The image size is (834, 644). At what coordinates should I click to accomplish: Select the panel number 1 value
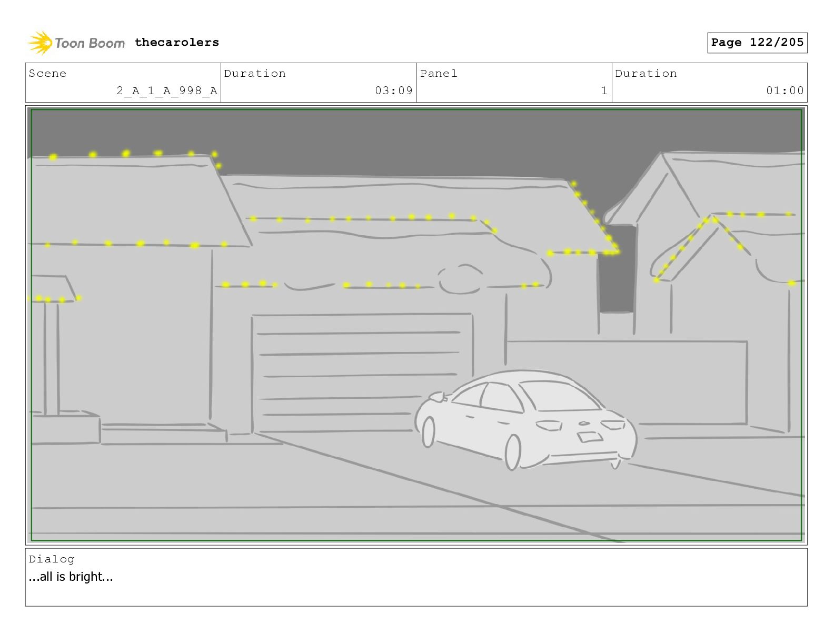pyautogui.click(x=604, y=91)
